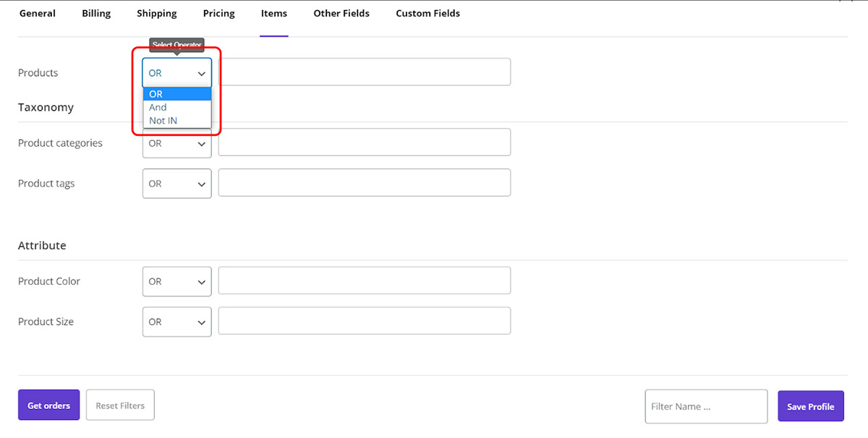Open the General tab
The width and height of the screenshot is (868, 438).
(38, 14)
